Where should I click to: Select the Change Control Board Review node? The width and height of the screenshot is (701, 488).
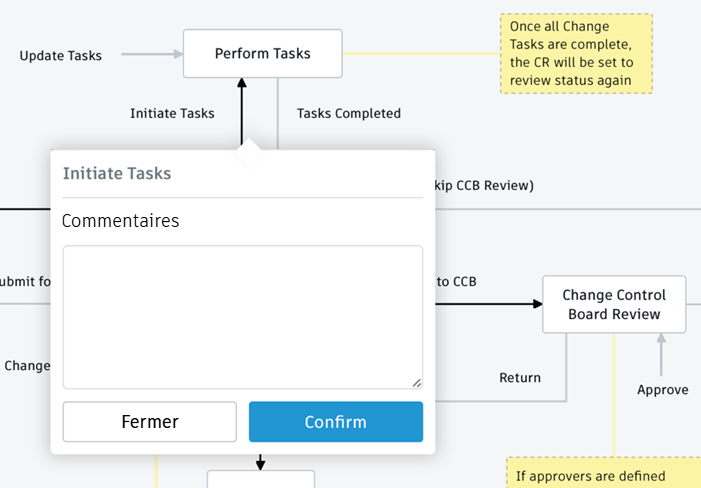pos(614,304)
